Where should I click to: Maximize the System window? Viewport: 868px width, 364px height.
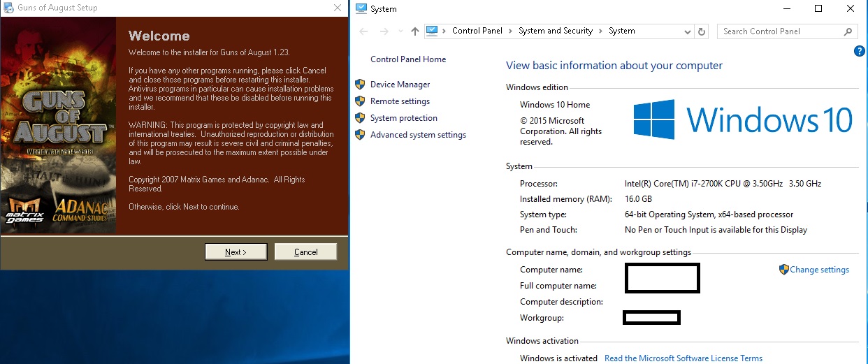coord(818,8)
